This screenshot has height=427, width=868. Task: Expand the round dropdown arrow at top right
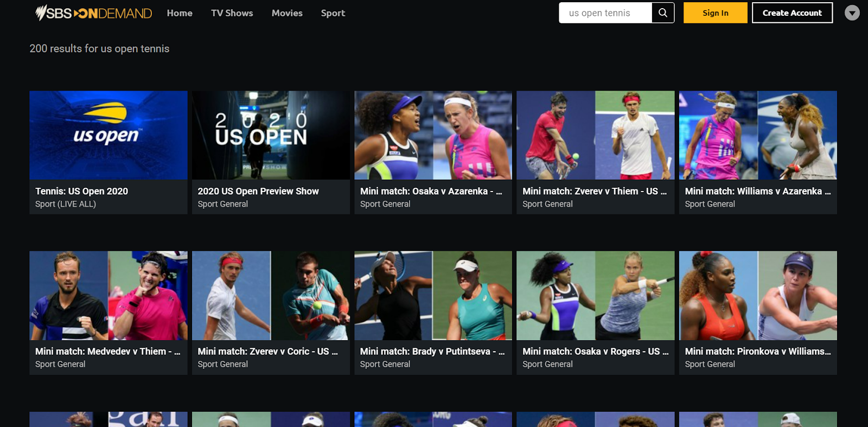(852, 13)
